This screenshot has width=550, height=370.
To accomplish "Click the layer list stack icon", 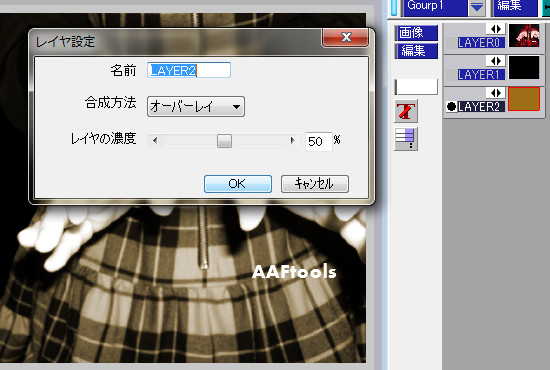I will [x=405, y=139].
